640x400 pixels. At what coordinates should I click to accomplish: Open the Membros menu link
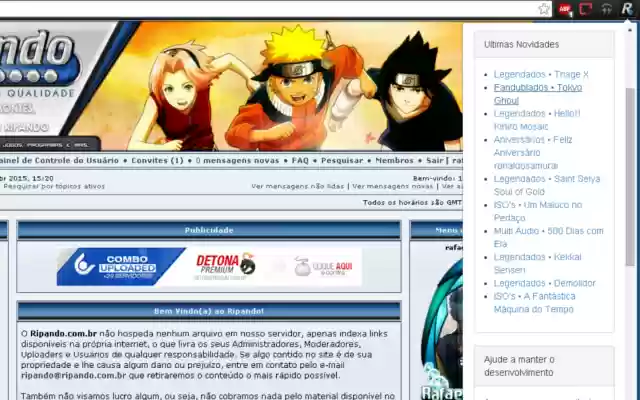[x=394, y=160]
